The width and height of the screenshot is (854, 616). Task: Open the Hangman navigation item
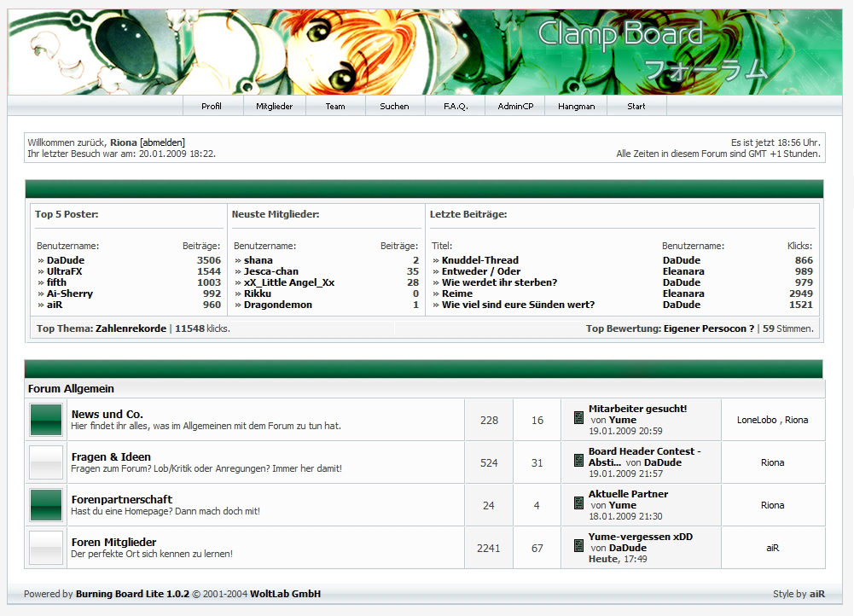click(x=576, y=107)
